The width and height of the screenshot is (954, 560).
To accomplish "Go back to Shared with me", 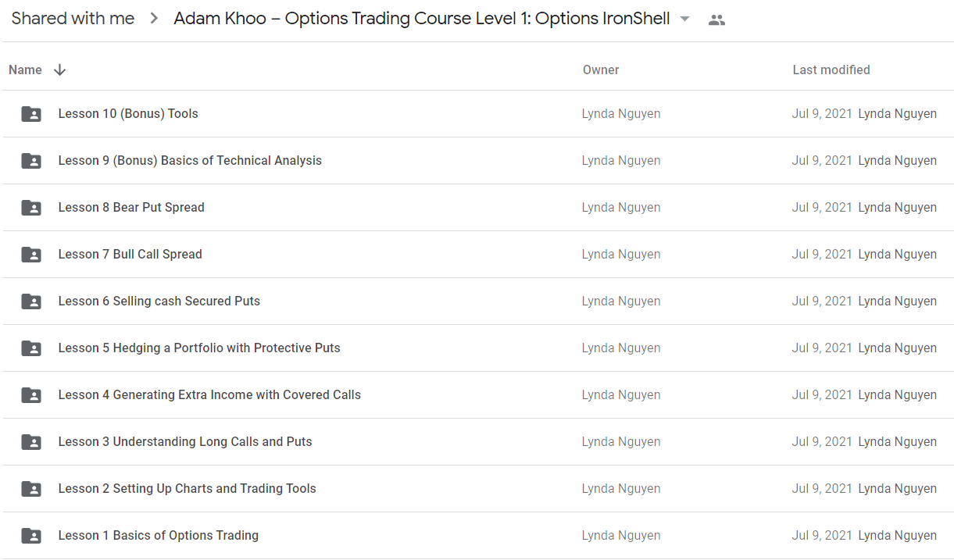I will 73,19.
